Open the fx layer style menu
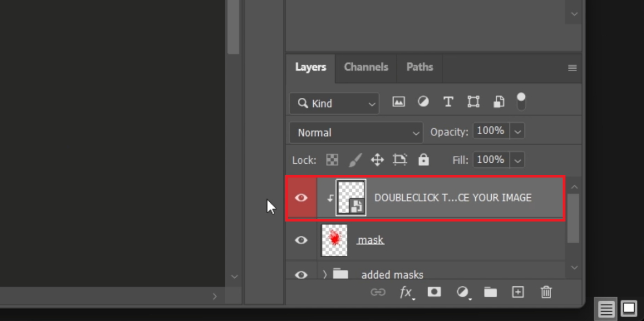 pos(407,292)
